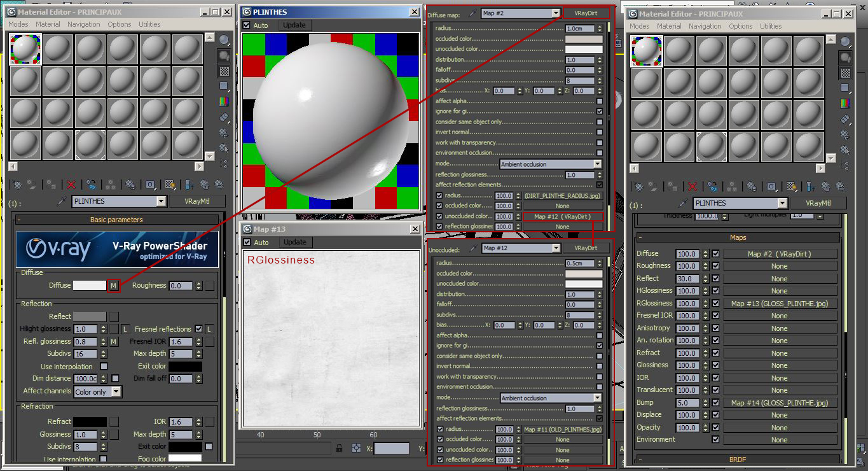Viewport: 868px width, 471px height.
Task: Click Sample UV Tiling icon in right editor
Action: pos(846,87)
